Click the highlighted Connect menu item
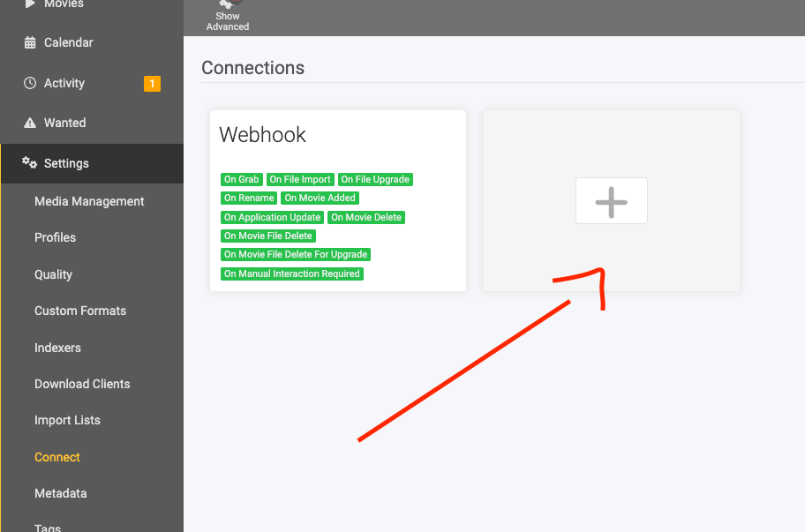 [57, 457]
